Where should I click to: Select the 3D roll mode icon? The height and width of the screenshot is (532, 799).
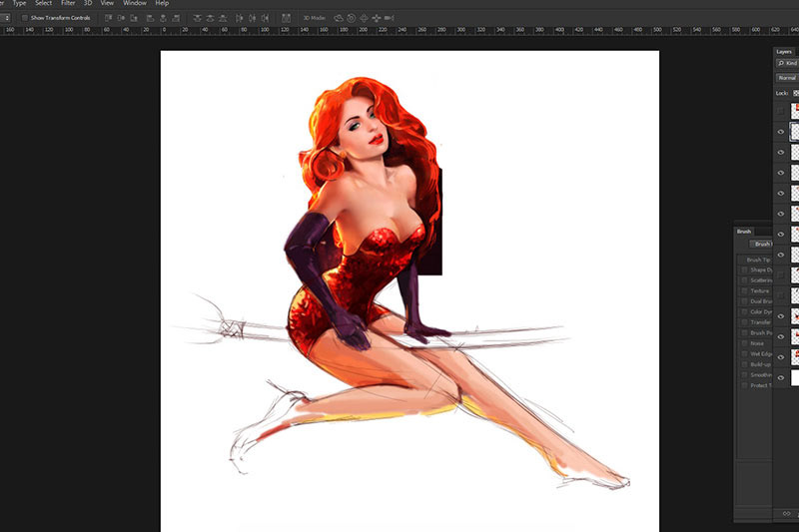coord(352,18)
